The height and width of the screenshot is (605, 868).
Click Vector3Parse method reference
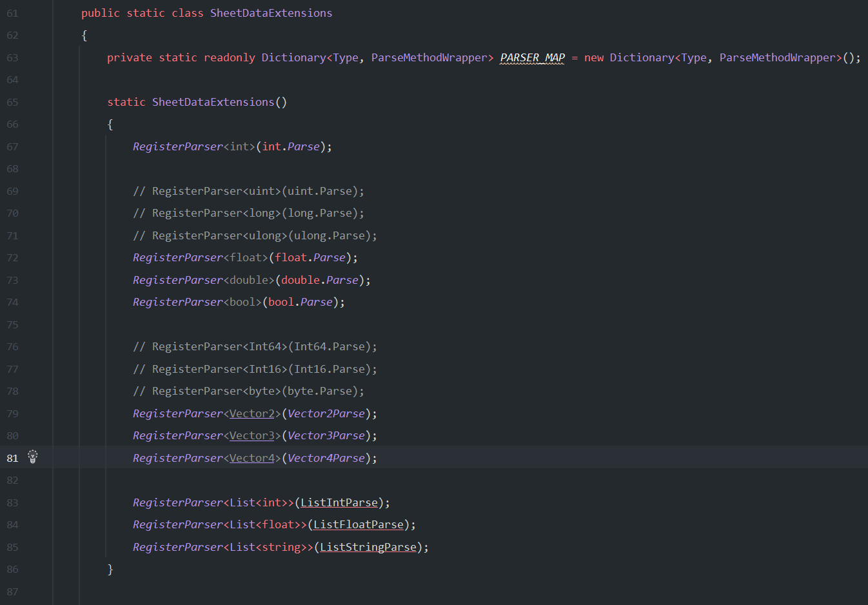coord(326,435)
